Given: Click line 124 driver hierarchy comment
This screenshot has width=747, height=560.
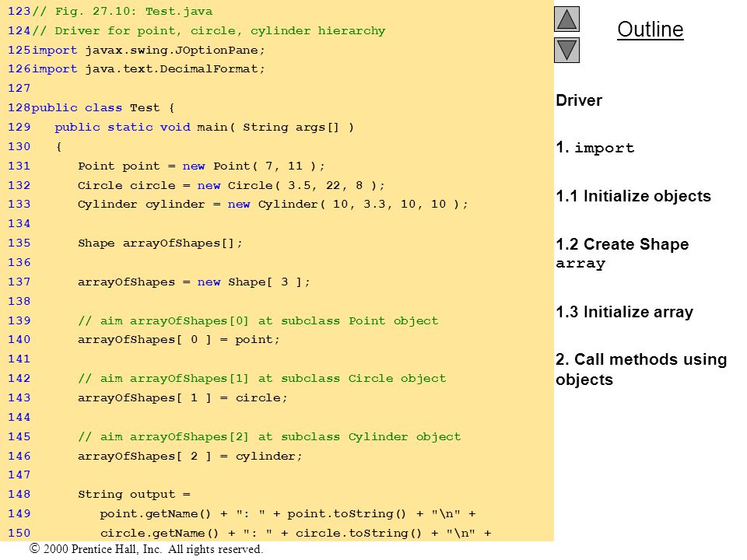Looking at the screenshot, I should click(x=209, y=31).
